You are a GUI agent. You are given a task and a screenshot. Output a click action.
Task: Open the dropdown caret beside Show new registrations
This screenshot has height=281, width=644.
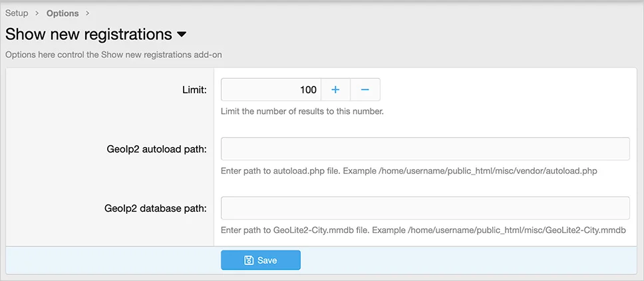[x=182, y=34]
